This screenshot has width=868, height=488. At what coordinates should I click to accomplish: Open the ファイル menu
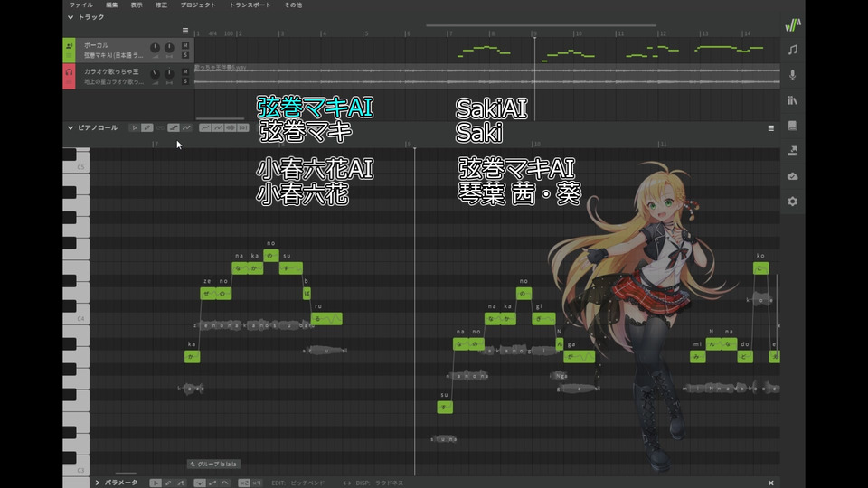click(80, 5)
